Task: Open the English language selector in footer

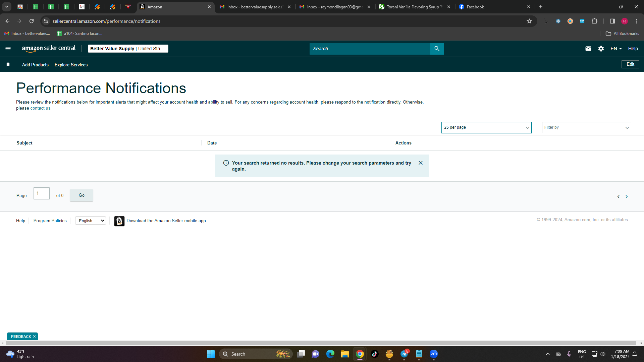Action: [91, 221]
